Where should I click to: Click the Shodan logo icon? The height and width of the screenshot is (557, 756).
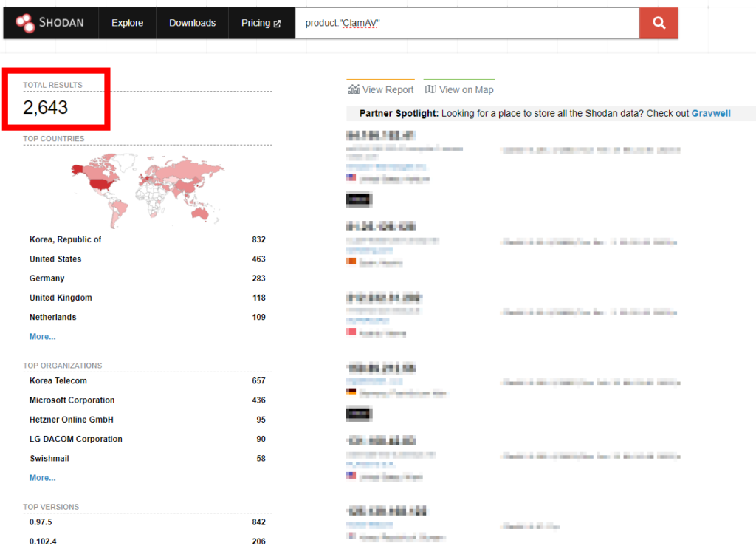click(25, 24)
